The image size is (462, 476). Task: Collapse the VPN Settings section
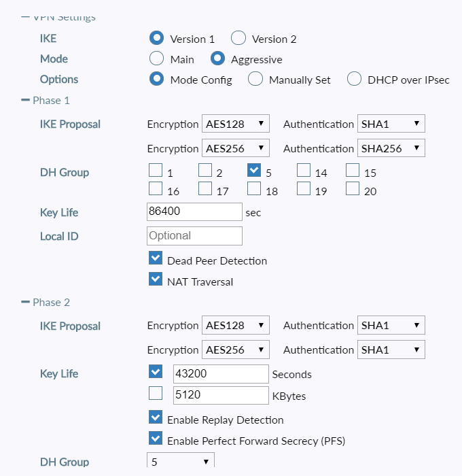(26, 17)
